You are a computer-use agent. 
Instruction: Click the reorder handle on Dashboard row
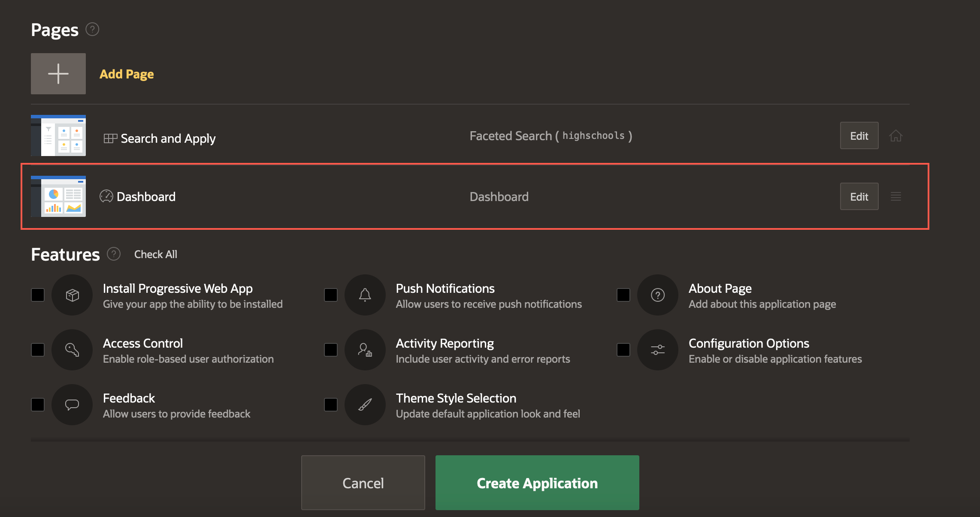tap(896, 197)
